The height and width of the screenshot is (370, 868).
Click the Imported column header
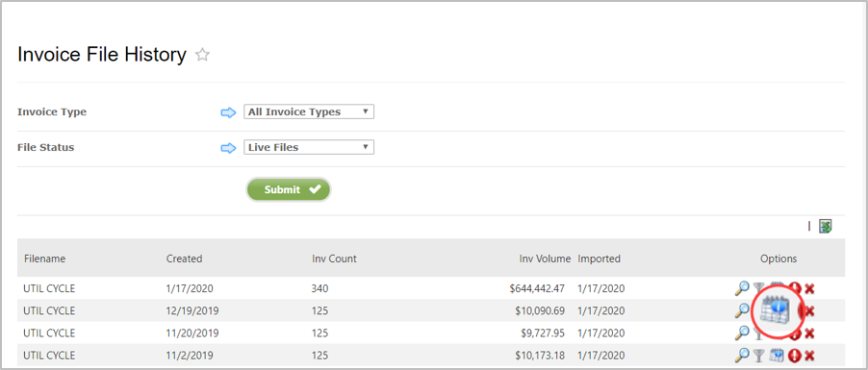tap(600, 259)
